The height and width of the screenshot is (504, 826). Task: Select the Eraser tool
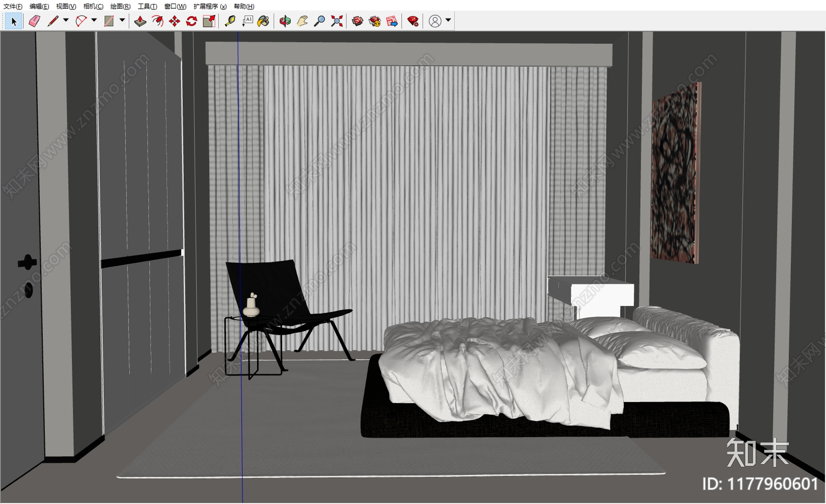click(34, 21)
